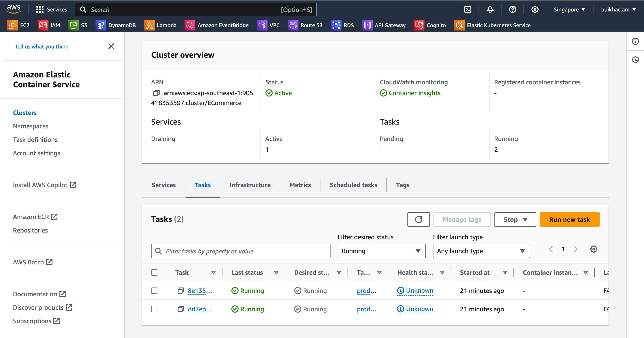Open the Route 53 shortcut icon
The image size is (644, 338).
[293, 25]
